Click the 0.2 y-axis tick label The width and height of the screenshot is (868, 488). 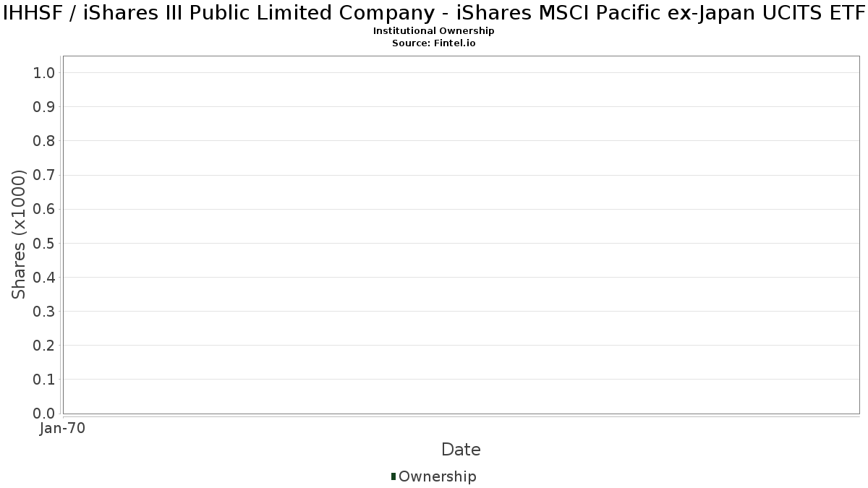[44, 346]
